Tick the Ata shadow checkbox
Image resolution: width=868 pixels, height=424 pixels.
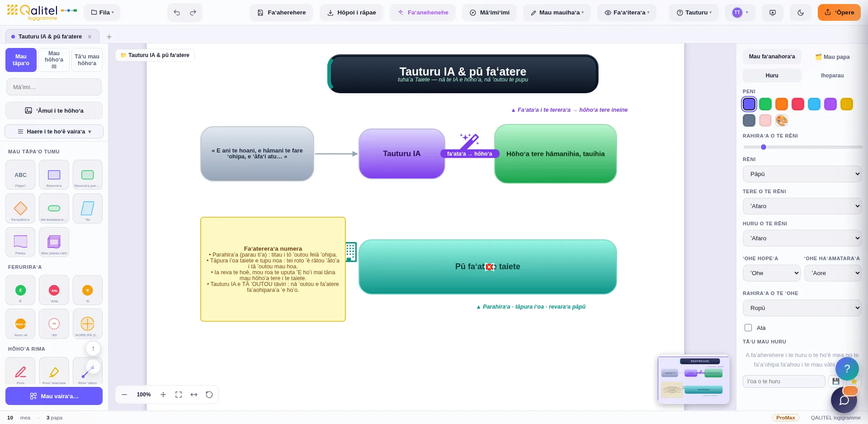(x=748, y=328)
